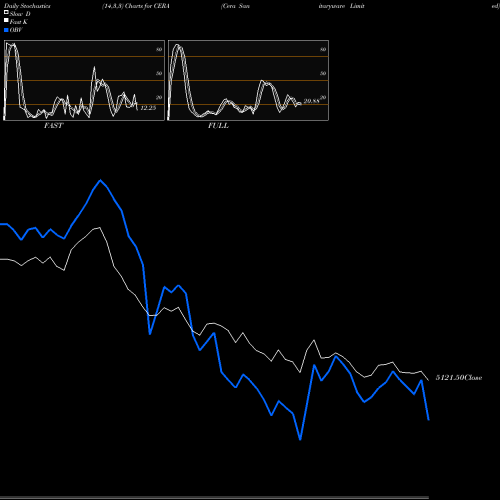Click the 50 axis label in FULL chart
The width and height of the screenshot is (500, 500).
[x=323, y=73]
